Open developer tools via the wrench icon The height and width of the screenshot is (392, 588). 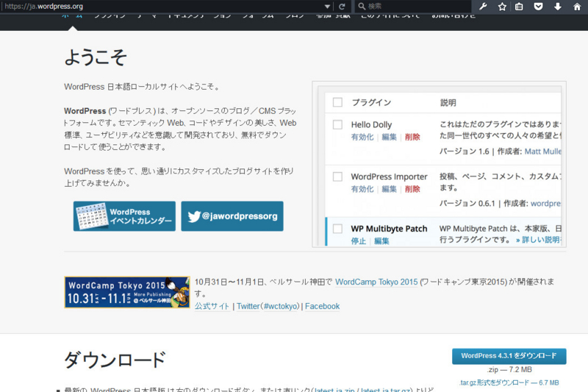(483, 7)
